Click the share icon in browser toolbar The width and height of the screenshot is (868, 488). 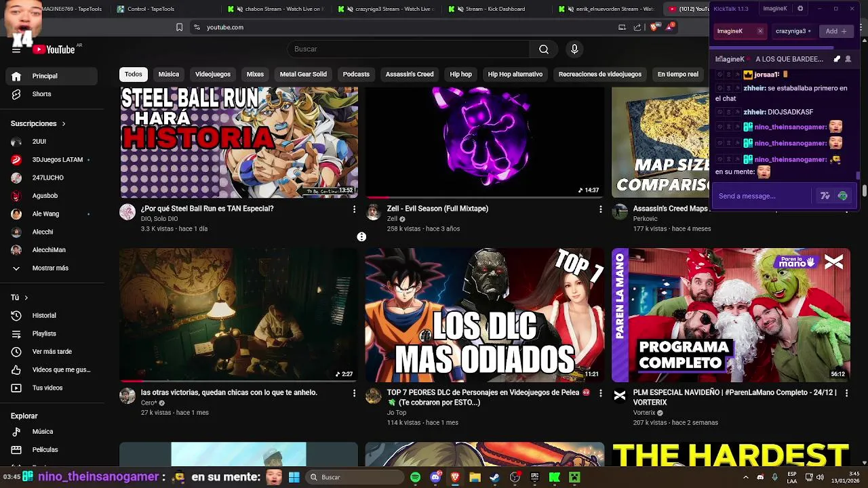click(x=637, y=27)
